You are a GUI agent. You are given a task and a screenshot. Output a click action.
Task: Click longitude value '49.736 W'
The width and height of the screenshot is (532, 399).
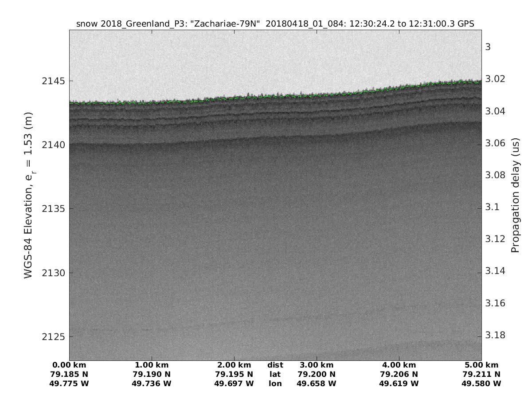[x=152, y=383]
